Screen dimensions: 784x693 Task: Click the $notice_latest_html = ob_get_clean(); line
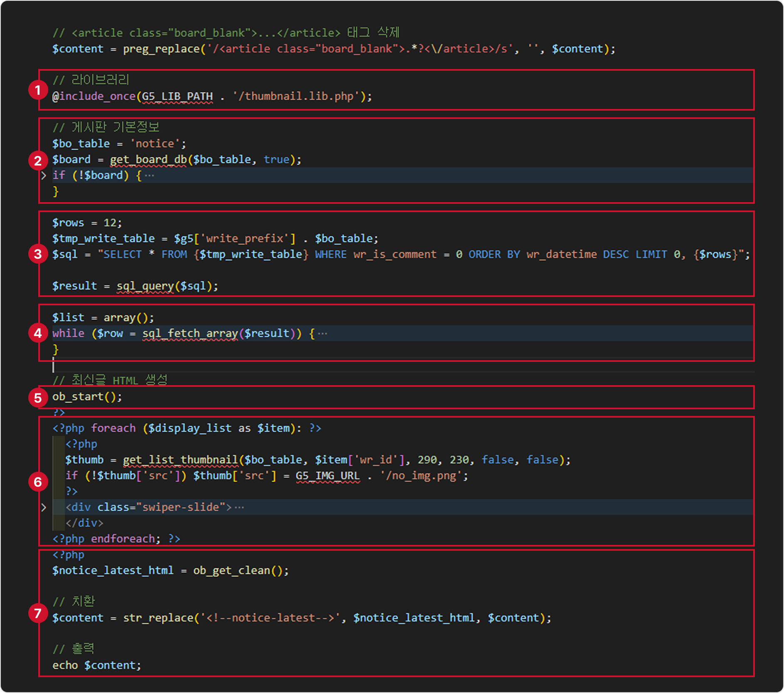click(x=171, y=571)
